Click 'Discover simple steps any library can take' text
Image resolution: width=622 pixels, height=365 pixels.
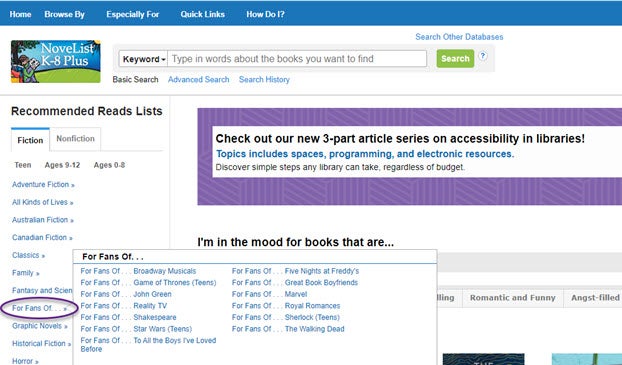(340, 167)
